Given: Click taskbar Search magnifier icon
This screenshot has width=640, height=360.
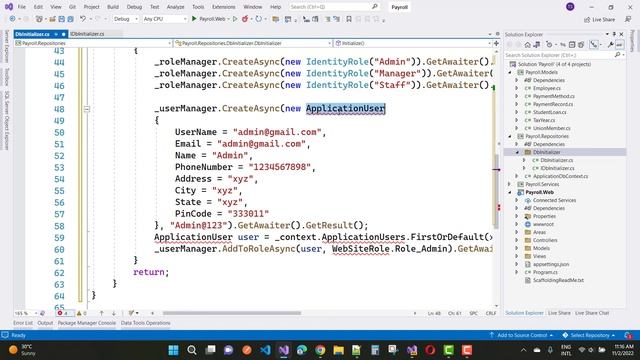Looking at the screenshot, I should click(x=192, y=350).
